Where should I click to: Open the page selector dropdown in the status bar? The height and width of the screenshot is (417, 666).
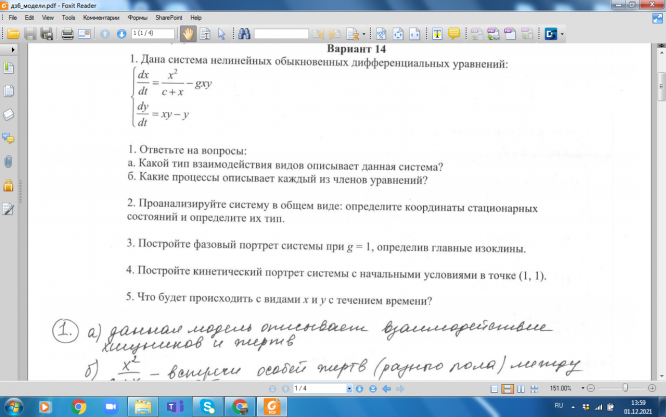tap(349, 389)
